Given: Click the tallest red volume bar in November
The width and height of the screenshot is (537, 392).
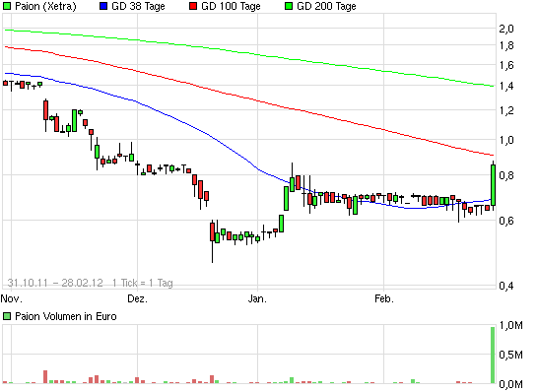Looking at the screenshot, I should 45,376.
